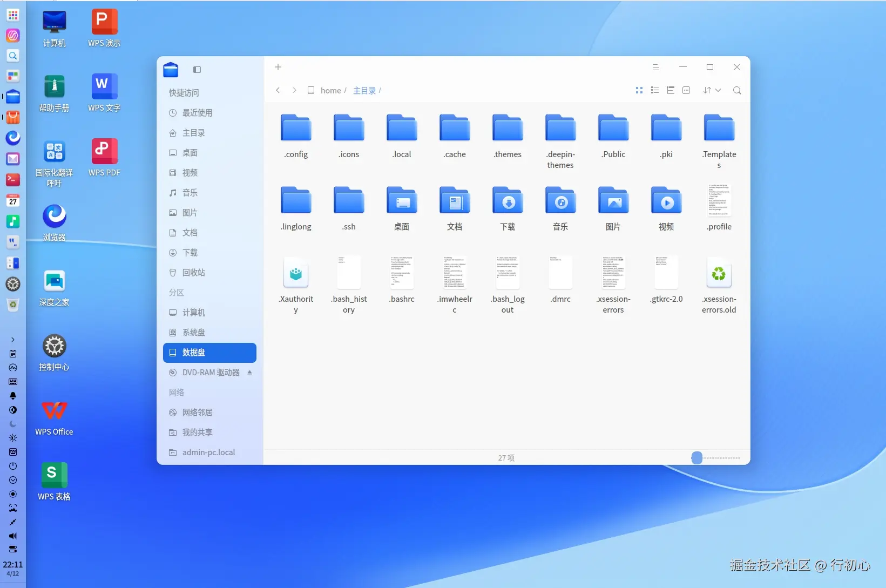Open a new file manager tab
Screen dimensions: 886x588
coord(278,67)
